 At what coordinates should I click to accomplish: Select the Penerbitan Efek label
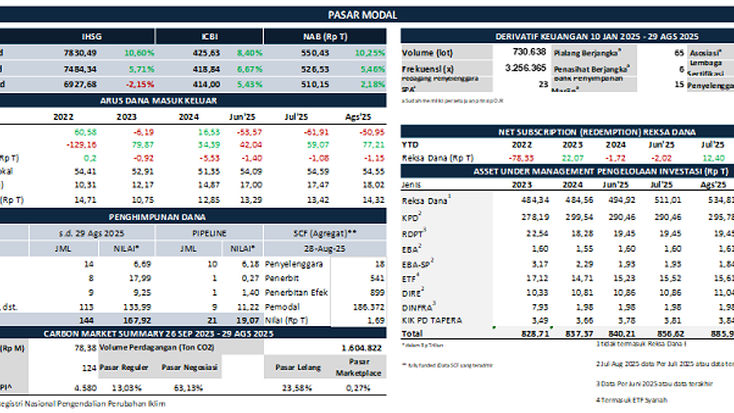296,293
